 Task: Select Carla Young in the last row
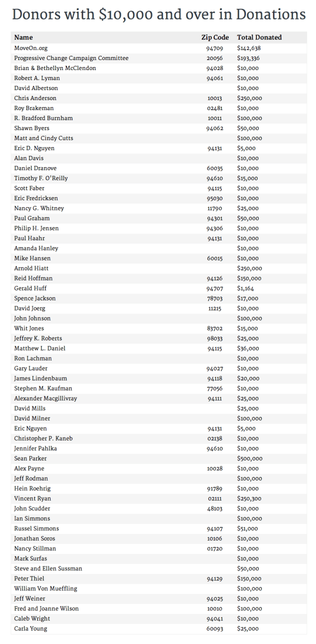click(x=31, y=629)
